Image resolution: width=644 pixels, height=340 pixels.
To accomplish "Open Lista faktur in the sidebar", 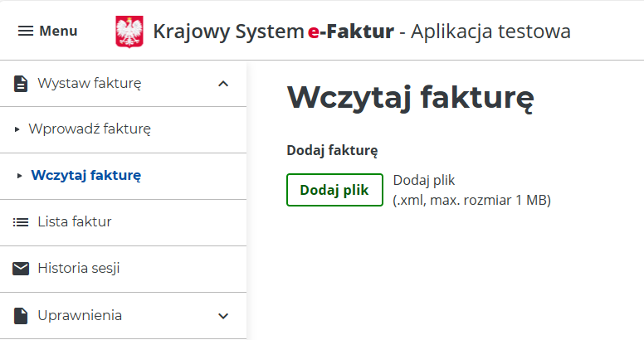I will coord(75,222).
